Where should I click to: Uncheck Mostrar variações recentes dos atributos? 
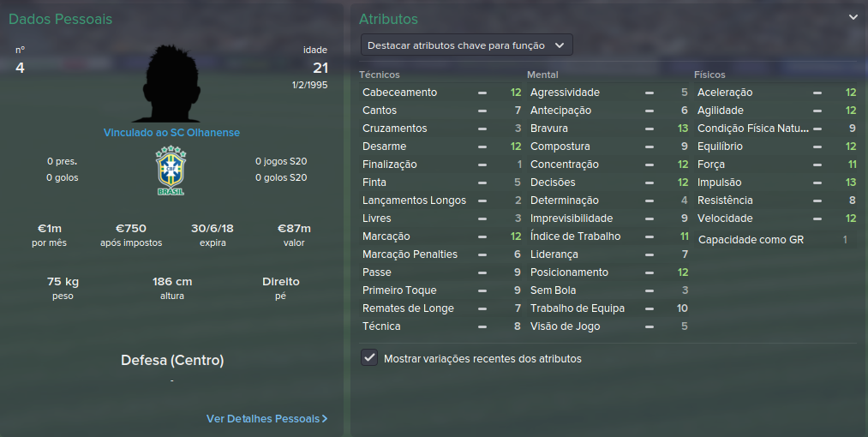point(369,358)
